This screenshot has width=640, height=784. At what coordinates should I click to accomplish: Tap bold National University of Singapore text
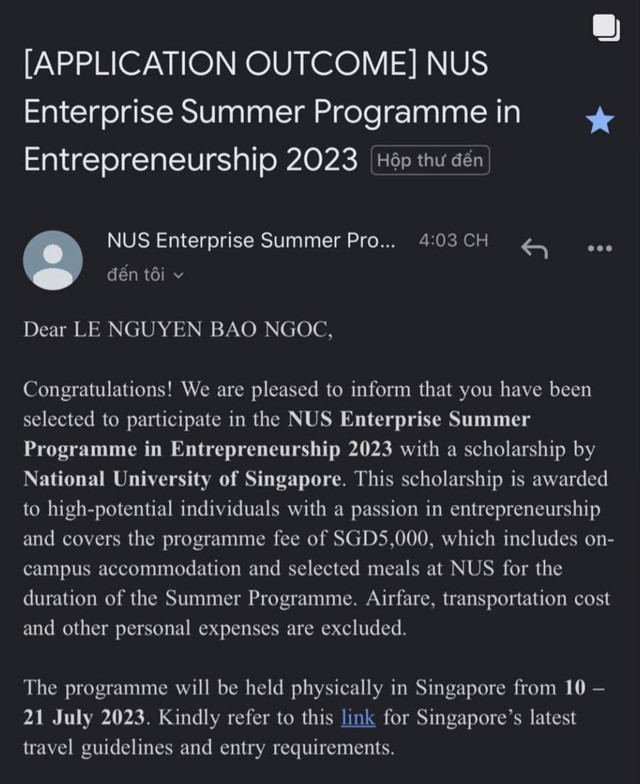(x=182, y=479)
